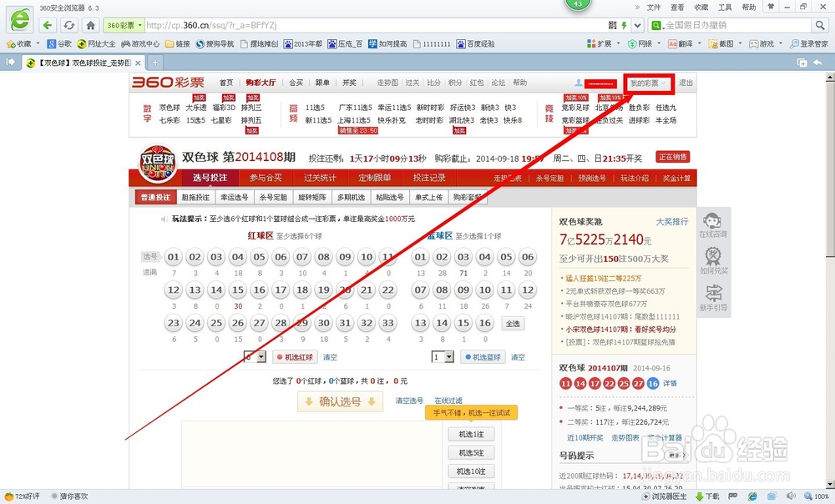Screen dimensions: 835x504
Task: Open the 下载 download manager in the status bar
Action: tap(706, 496)
